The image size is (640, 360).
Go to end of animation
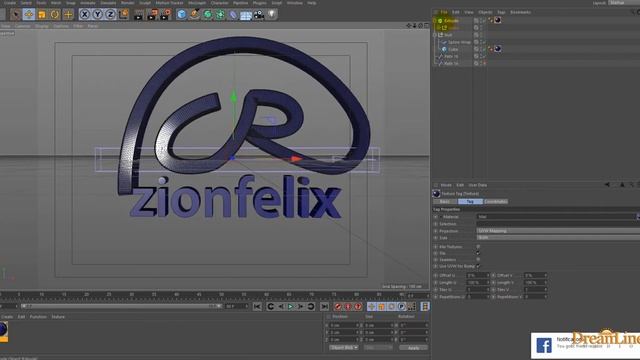coord(324,306)
